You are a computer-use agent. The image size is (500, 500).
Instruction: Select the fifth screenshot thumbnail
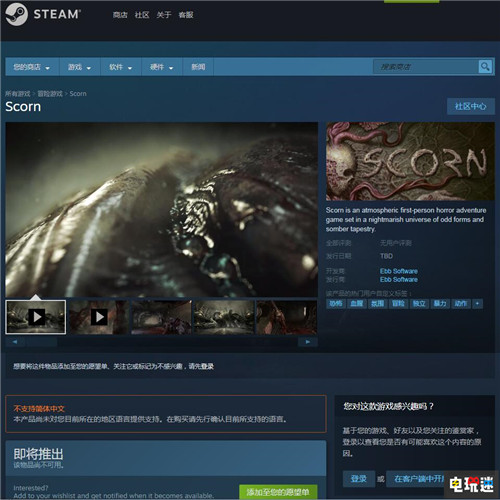tap(287, 317)
